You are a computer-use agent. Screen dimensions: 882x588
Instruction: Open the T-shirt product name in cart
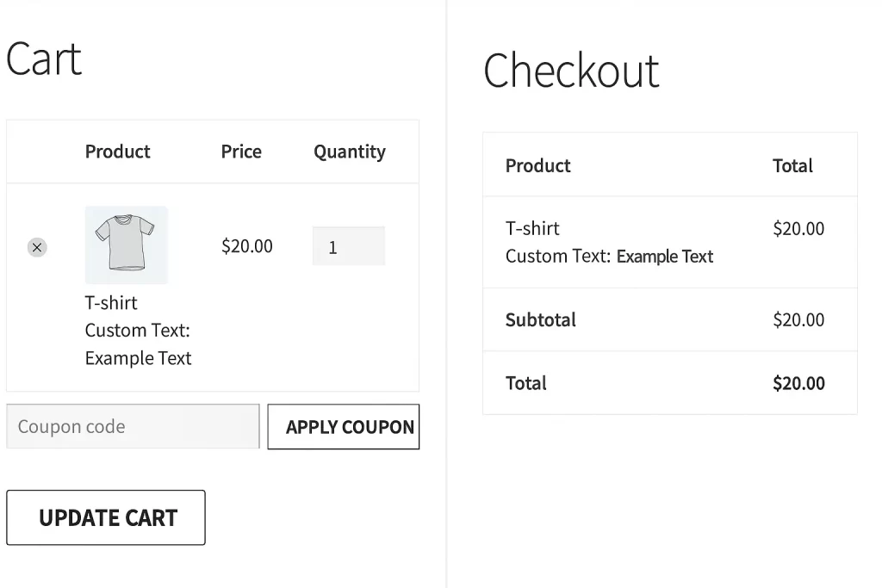click(x=111, y=303)
